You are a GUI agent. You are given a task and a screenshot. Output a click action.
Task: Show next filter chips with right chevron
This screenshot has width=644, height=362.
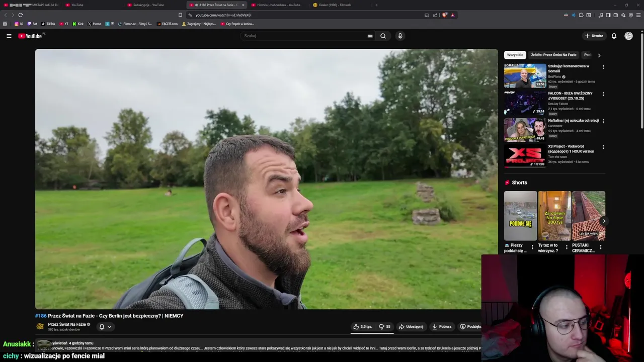[599, 55]
